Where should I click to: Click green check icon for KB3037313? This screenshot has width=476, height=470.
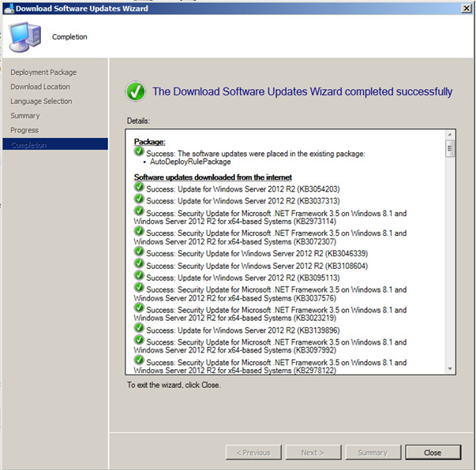tap(139, 199)
